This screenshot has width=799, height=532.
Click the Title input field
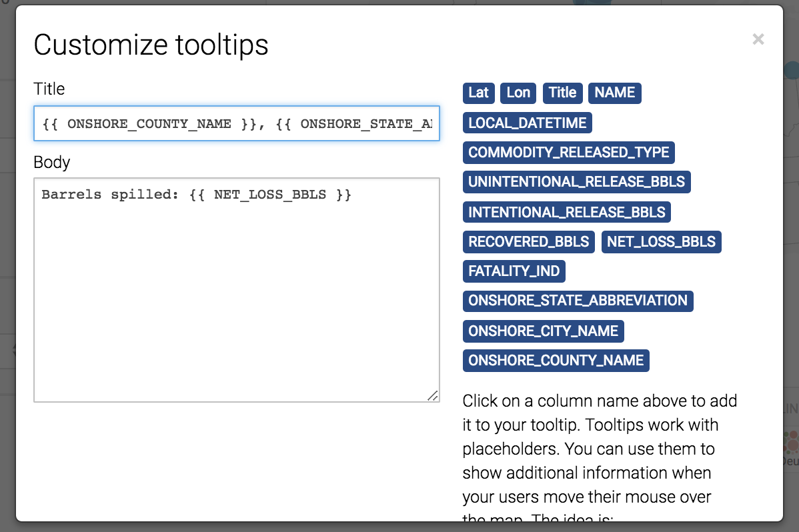(x=237, y=123)
